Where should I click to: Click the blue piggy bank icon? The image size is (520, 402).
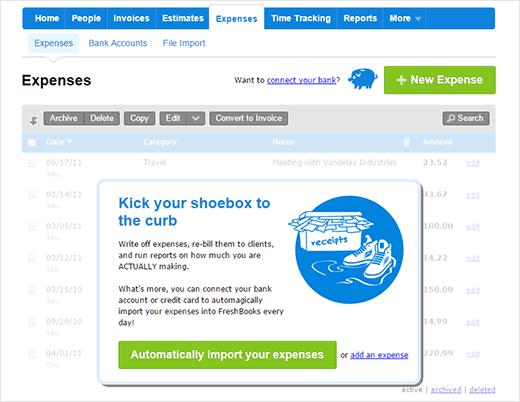tap(362, 79)
